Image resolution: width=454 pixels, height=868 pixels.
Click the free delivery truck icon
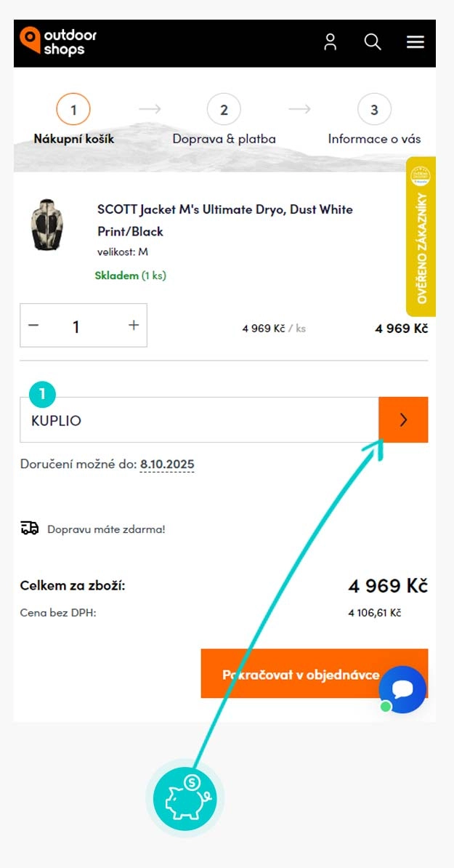30,529
